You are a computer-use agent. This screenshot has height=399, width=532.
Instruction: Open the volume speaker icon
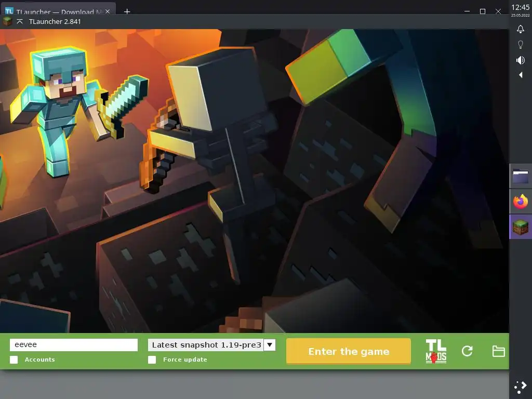coord(521,60)
